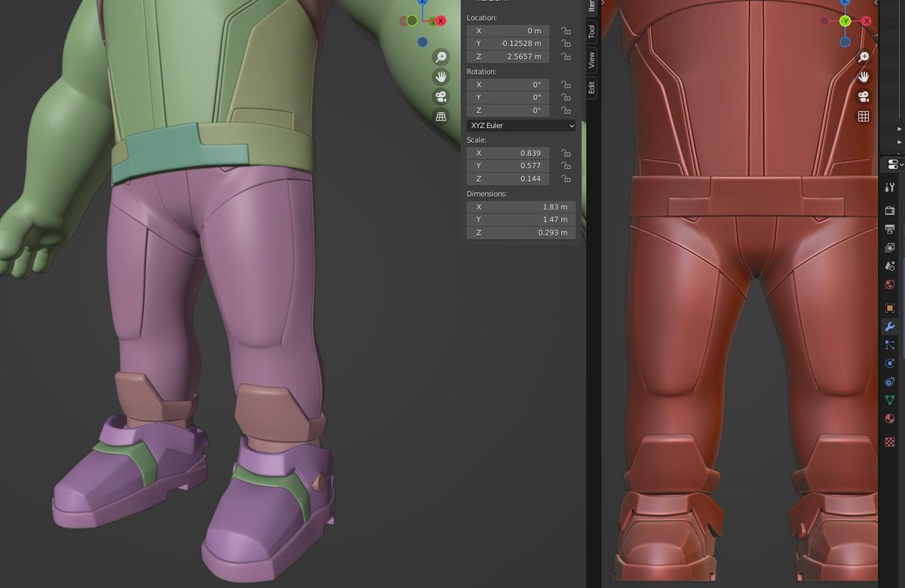Lock Scale Y value
The width and height of the screenshot is (905, 588).
point(566,166)
